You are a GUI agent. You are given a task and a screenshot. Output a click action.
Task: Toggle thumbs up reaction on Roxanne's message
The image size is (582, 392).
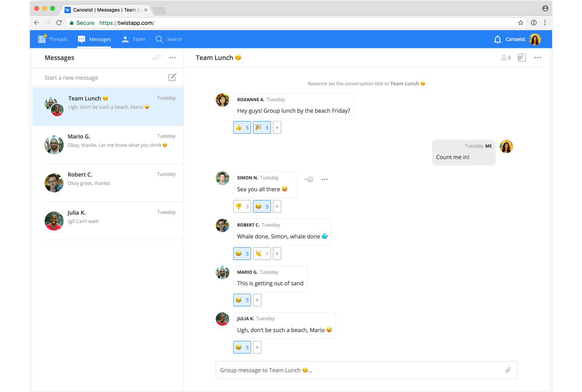click(242, 127)
